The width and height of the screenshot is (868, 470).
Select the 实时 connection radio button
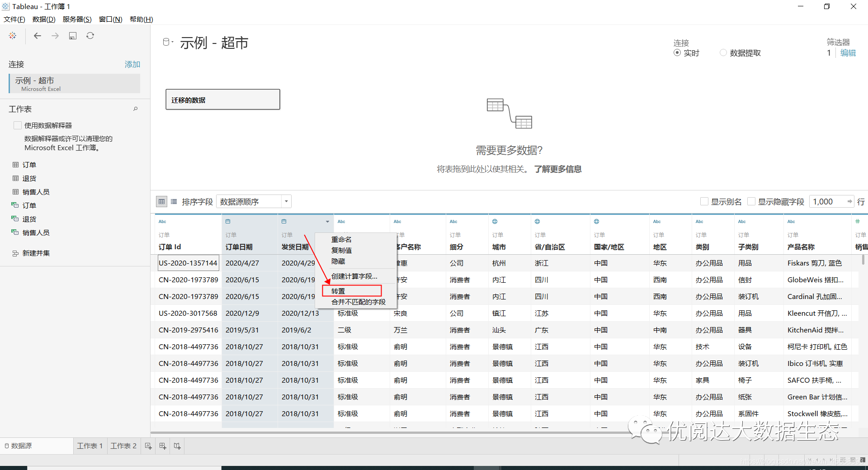coord(677,53)
